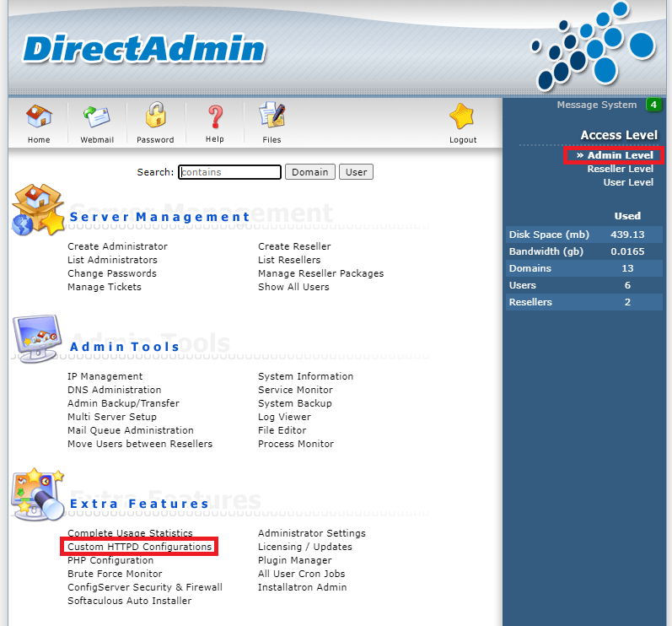
Task: Click the Logout star icon
Action: click(x=462, y=116)
